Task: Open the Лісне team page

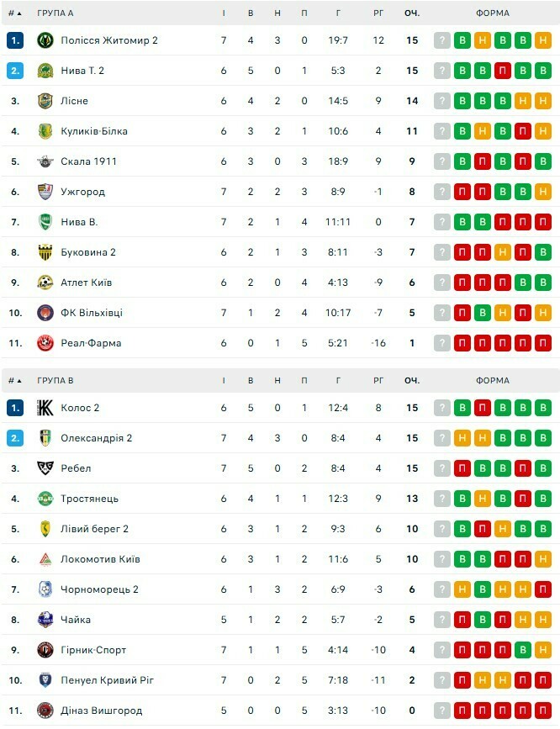Action: coord(74,101)
